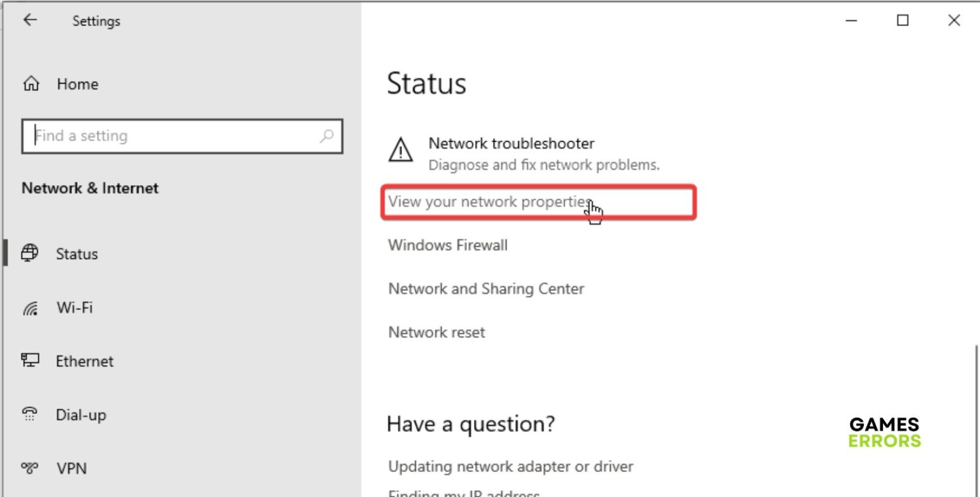The image size is (980, 497).
Task: Open View your network properties
Action: point(489,202)
